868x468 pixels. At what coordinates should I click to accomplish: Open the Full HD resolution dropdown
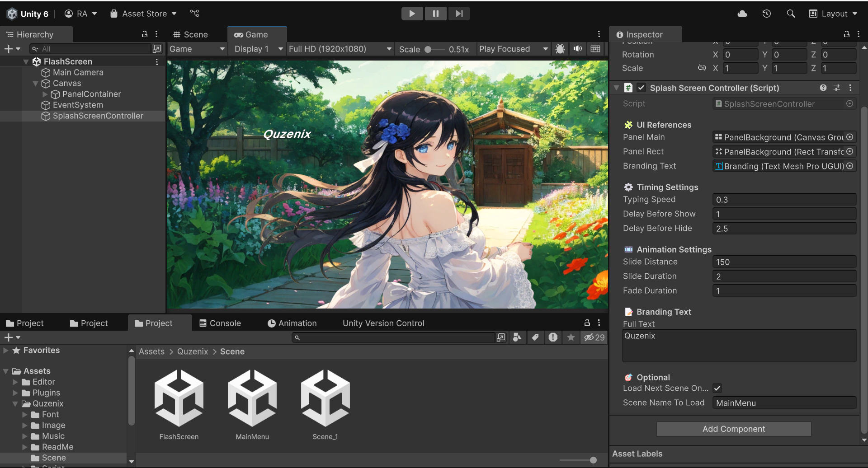tap(340, 49)
